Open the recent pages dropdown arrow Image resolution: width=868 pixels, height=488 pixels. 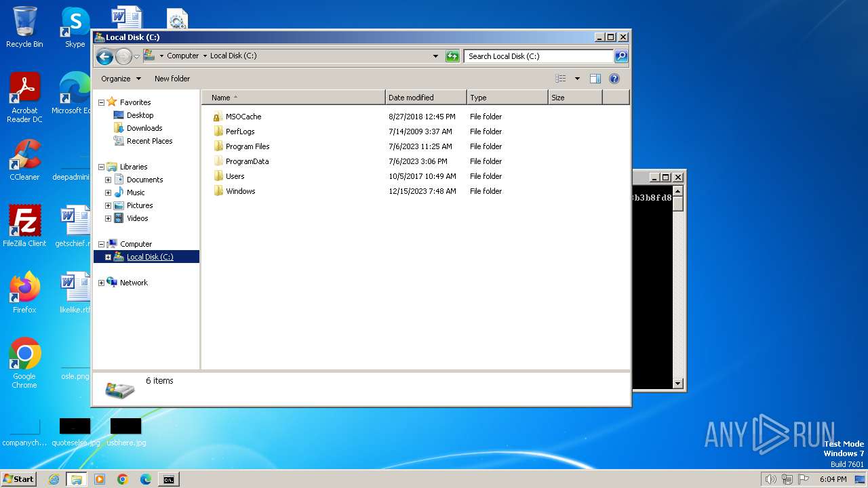tap(136, 56)
